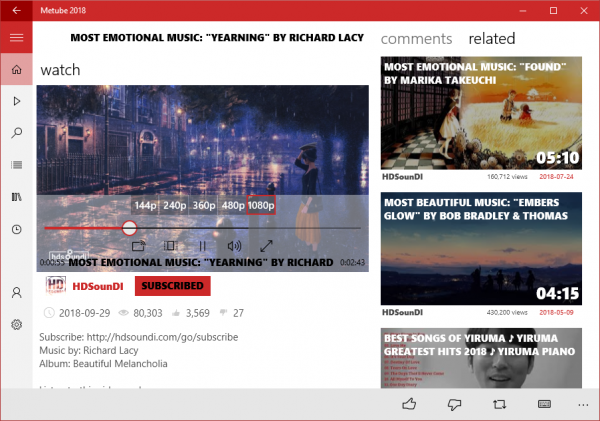Open related video "Embers Glow" thumbnail

[x=481, y=248]
